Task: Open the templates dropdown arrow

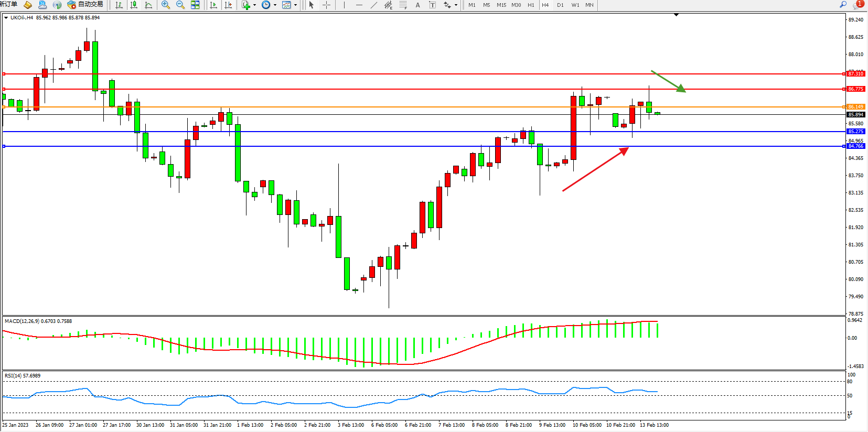Action: point(295,5)
